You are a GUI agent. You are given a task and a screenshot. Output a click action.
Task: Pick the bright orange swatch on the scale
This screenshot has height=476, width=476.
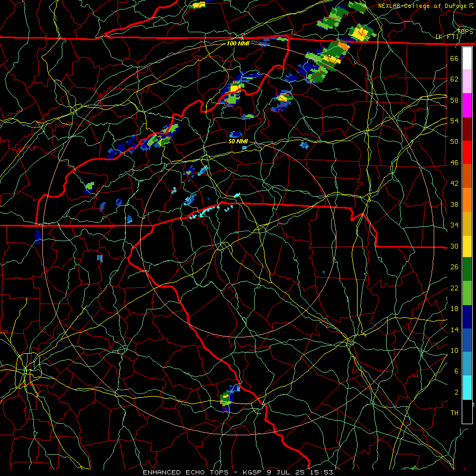(467, 200)
